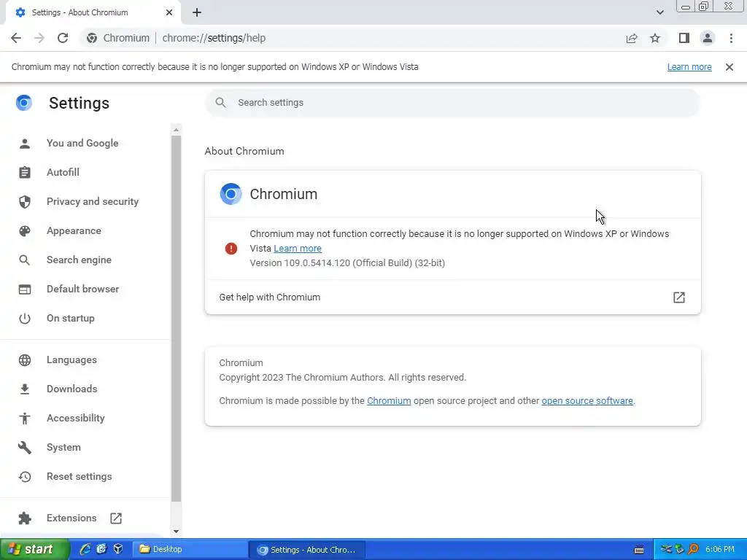Click the Settings - About Chromium taskbar button
The width and height of the screenshot is (747, 560).
click(x=307, y=550)
